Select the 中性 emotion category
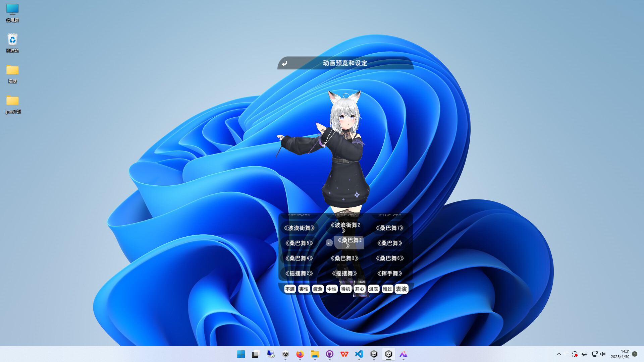644x362 pixels. click(331, 289)
